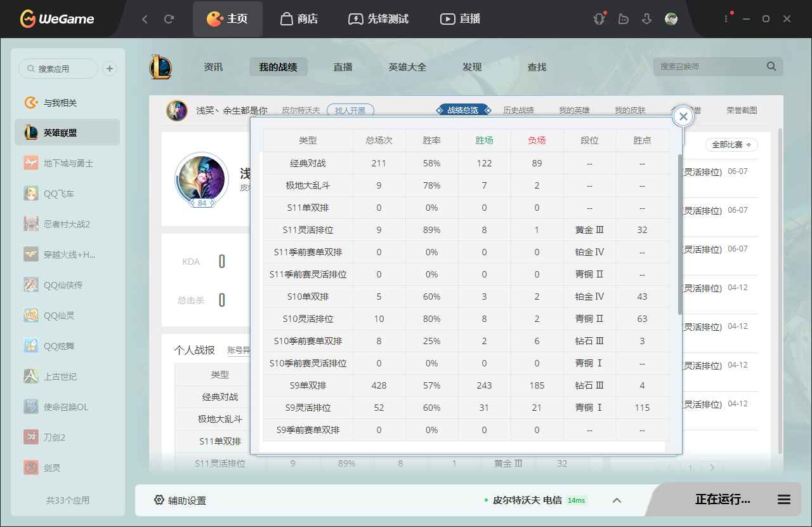The image size is (812, 527).
Task: Click the 找人开黑 button
Action: point(350,110)
